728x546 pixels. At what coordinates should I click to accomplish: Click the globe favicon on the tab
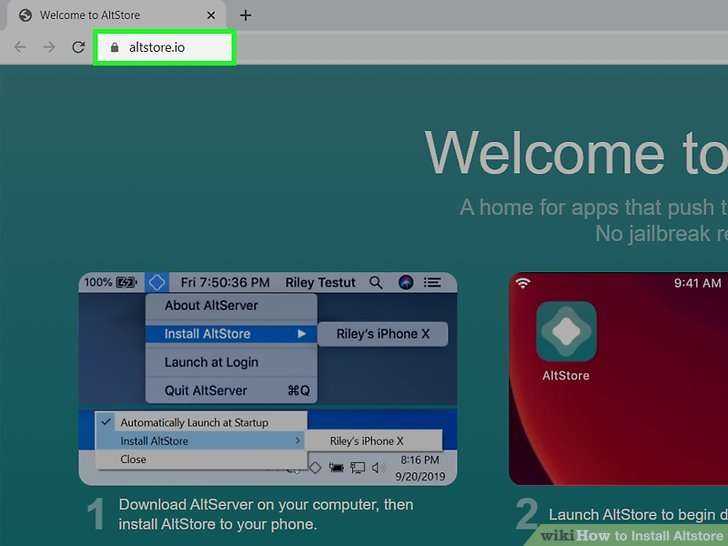pos(26,15)
